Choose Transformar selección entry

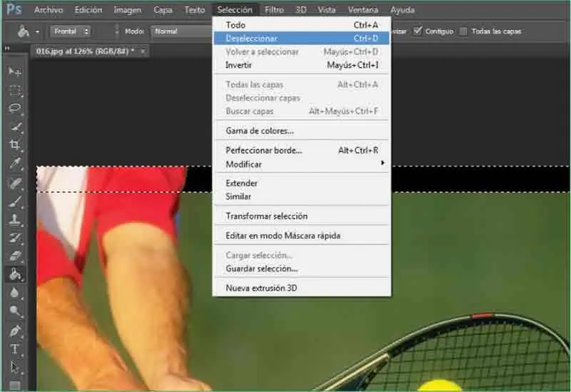[302, 216]
